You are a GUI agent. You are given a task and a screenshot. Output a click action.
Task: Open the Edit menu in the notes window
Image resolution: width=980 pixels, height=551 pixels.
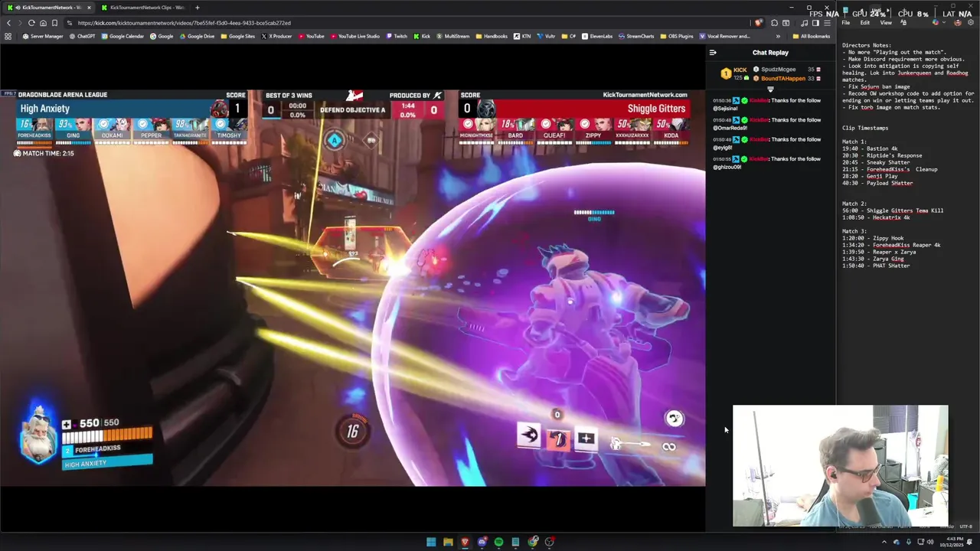tap(864, 23)
